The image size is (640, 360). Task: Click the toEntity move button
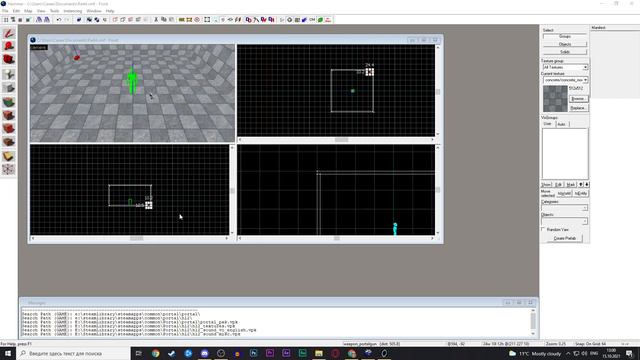(x=581, y=193)
